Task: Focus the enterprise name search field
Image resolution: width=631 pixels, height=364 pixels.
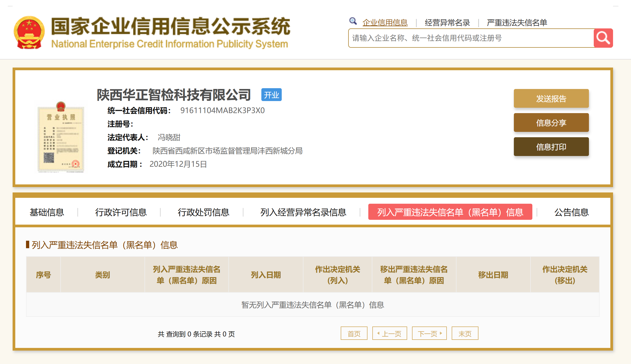Action: point(471,38)
